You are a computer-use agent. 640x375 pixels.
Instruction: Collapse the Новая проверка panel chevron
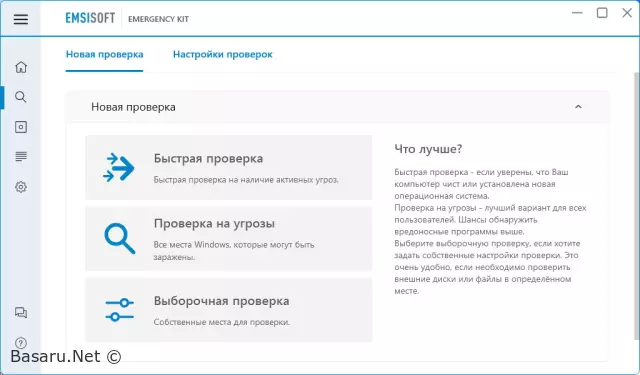[578, 107]
